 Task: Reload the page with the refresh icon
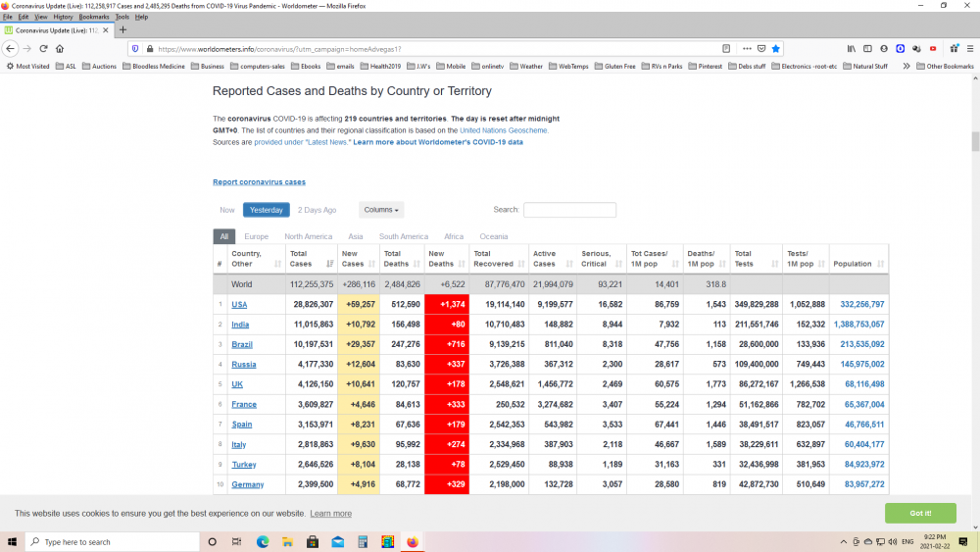43,49
